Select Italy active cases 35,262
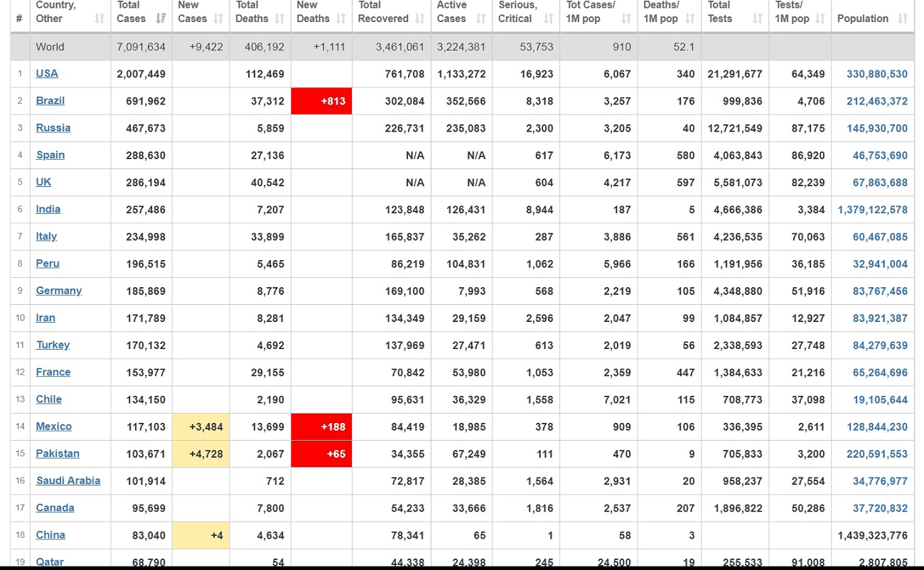Screen dimensions: 924x570 (469, 237)
